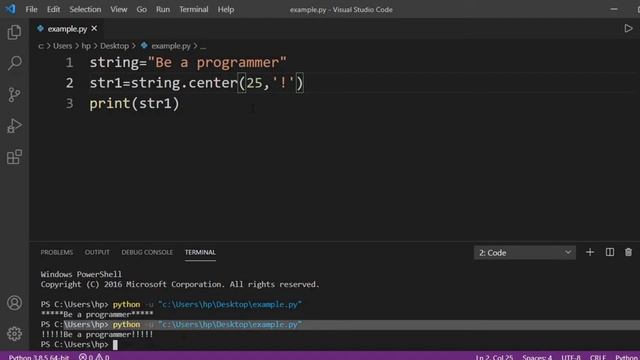
Task: Open the Help menu
Action: (226, 9)
